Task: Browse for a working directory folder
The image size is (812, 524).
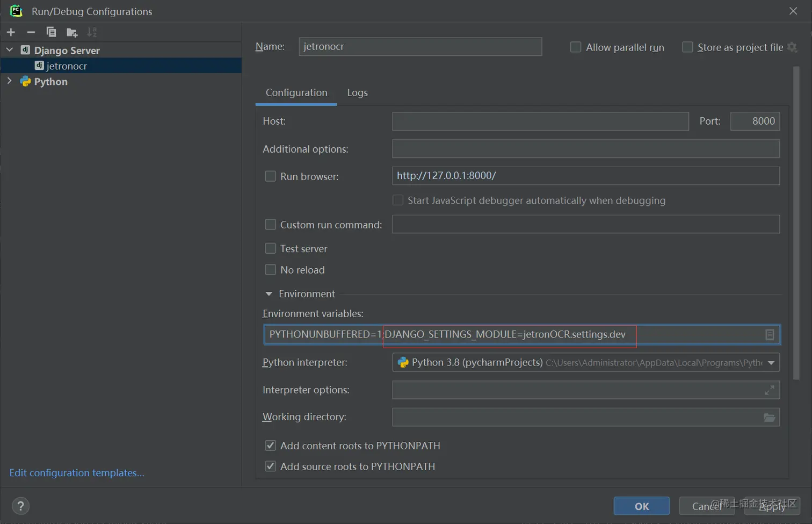Action: [770, 417]
